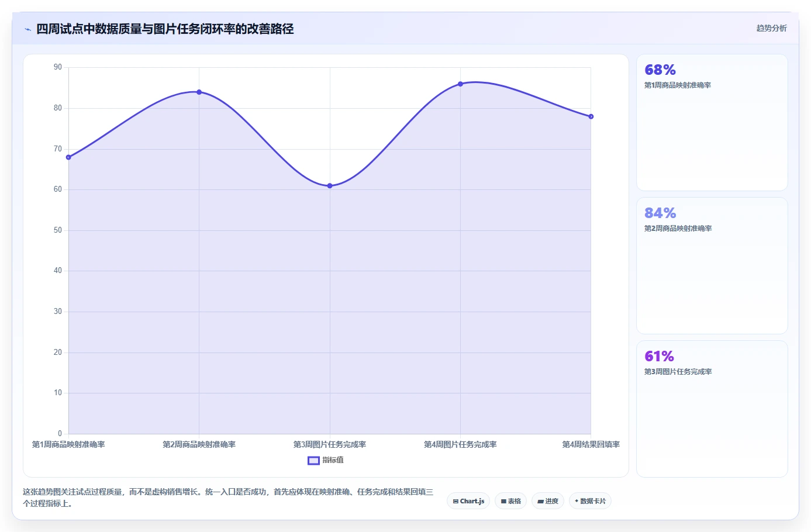Click the trend icon beside the title
Image resolution: width=811 pixels, height=532 pixels.
tap(27, 29)
